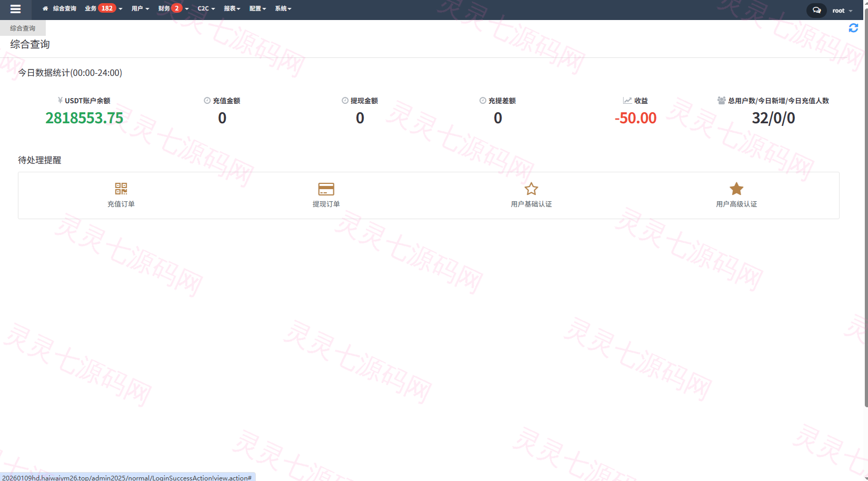Click the red 2 badge on 财务
The height and width of the screenshot is (481, 868).
click(177, 8)
